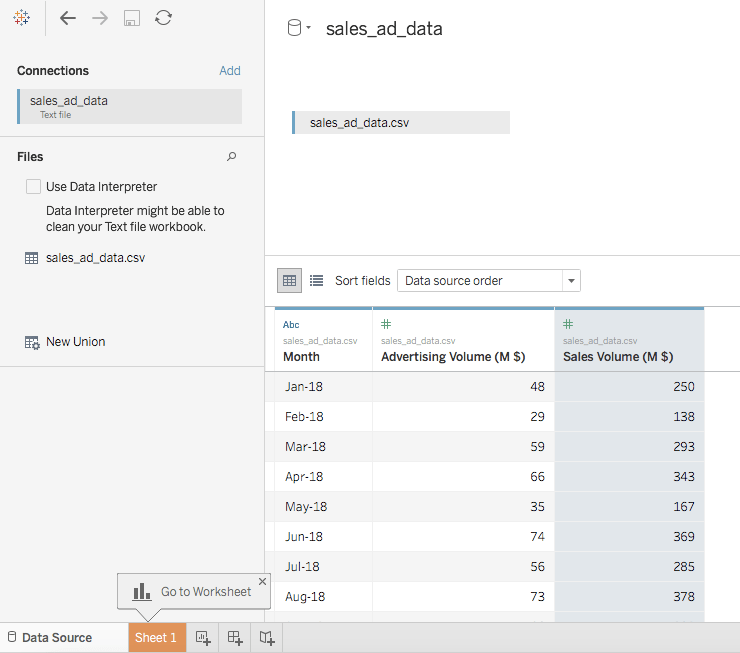
Task: Open the Sheet 1 tab
Action: [x=156, y=637]
